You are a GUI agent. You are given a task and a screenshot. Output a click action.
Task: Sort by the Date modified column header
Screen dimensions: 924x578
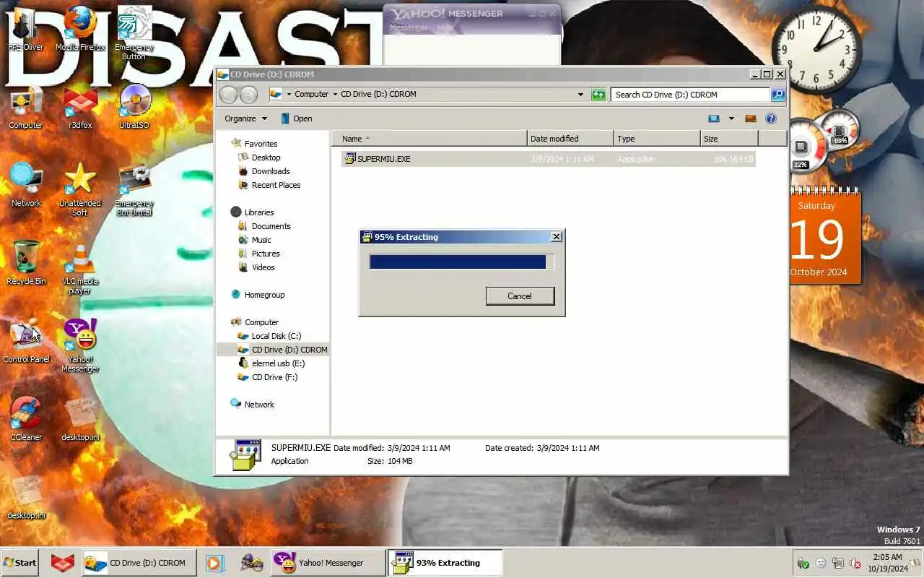570,139
